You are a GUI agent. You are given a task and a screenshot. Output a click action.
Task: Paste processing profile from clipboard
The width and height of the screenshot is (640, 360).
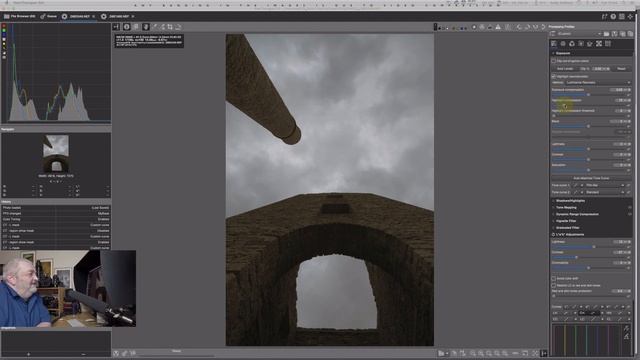[630, 34]
